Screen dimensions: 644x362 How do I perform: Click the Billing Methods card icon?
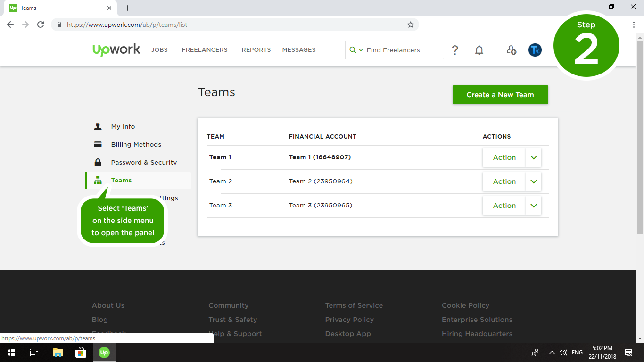[x=98, y=145]
